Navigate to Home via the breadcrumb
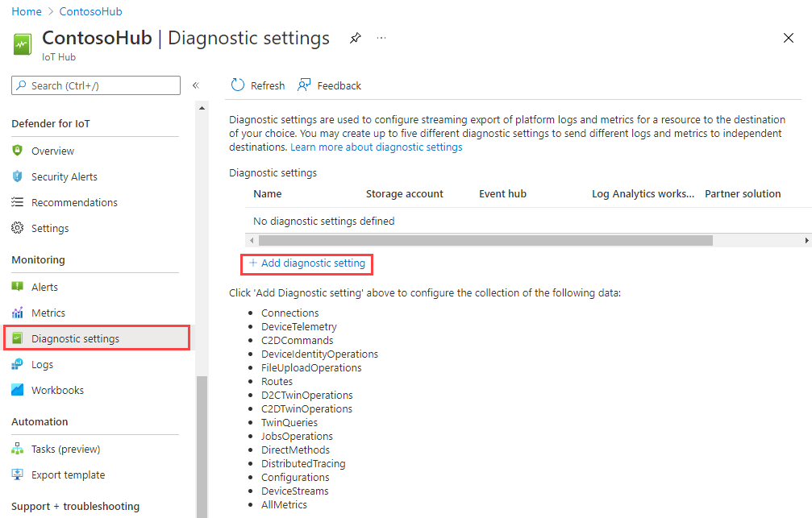 (x=26, y=10)
